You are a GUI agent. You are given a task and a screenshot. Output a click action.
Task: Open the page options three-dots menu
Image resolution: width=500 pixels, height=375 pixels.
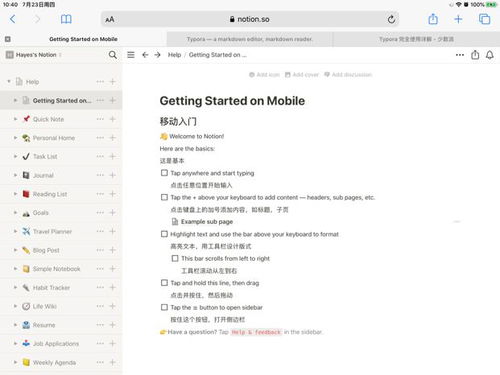click(460, 55)
